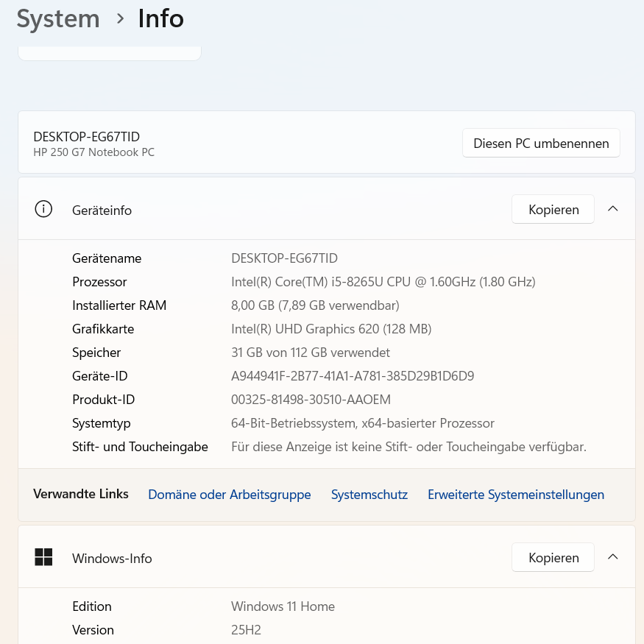This screenshot has height=644, width=644.
Task: Select 31 GB von 112 GB verwendet
Action: (311, 353)
